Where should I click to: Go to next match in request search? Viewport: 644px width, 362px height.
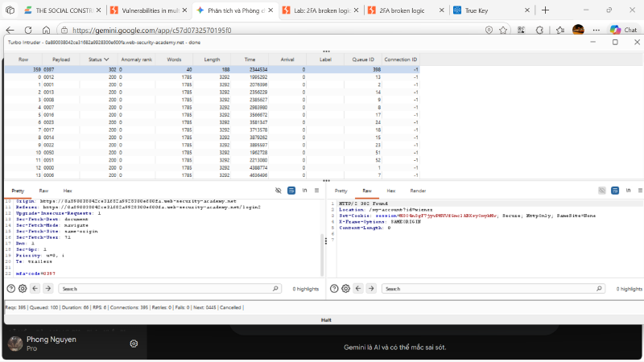[x=48, y=289]
